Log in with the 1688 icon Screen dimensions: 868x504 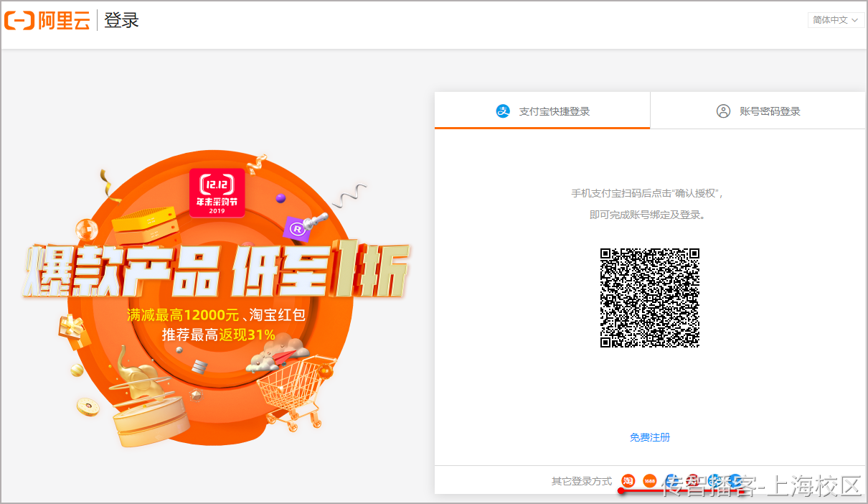coord(650,480)
